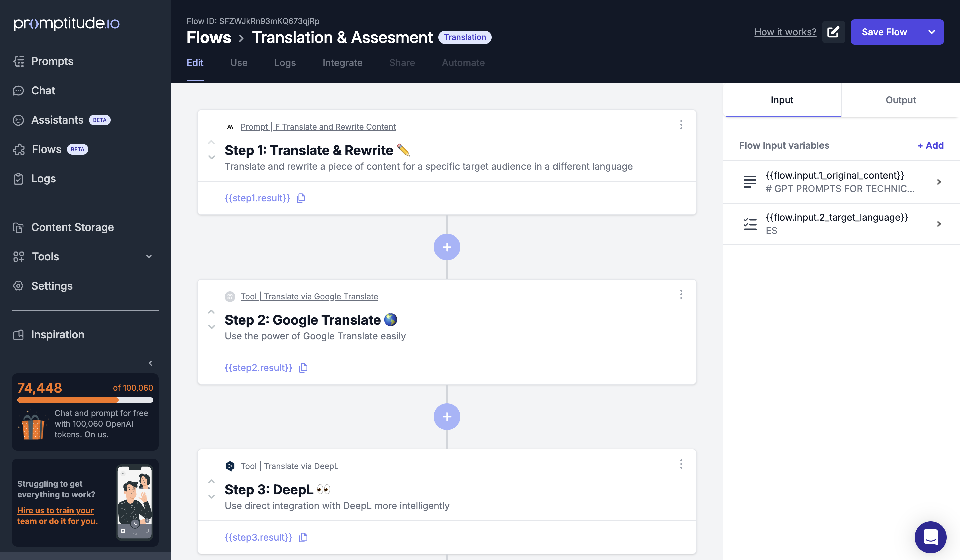Viewport: 960px width, 560px height.
Task: Move Step 3 up
Action: tap(211, 482)
